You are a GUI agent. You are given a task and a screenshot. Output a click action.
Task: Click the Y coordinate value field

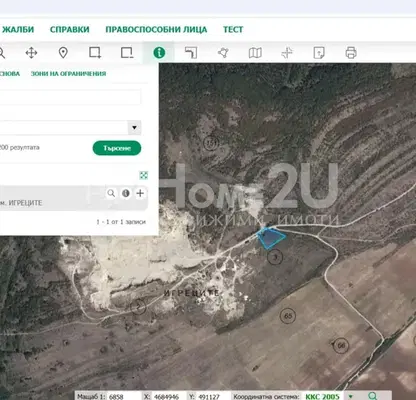click(x=213, y=397)
